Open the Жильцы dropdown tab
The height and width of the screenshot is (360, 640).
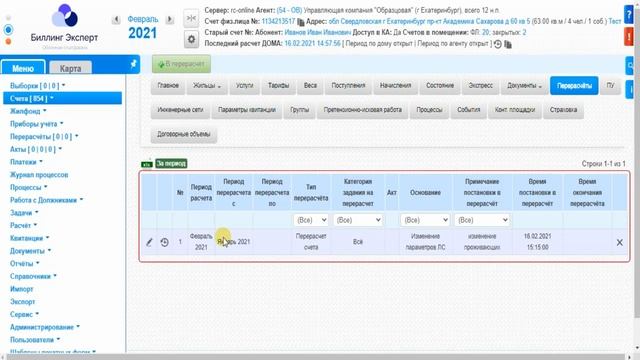coord(207,86)
